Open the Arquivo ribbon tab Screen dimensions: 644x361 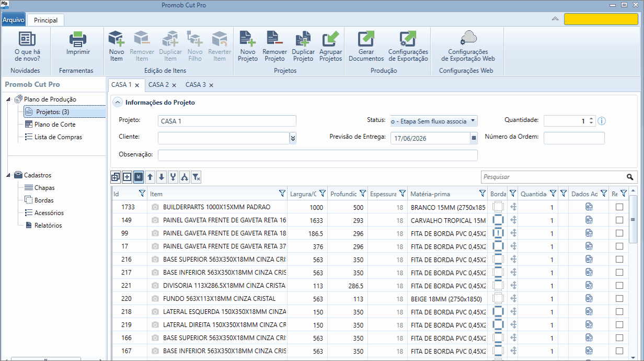point(13,20)
